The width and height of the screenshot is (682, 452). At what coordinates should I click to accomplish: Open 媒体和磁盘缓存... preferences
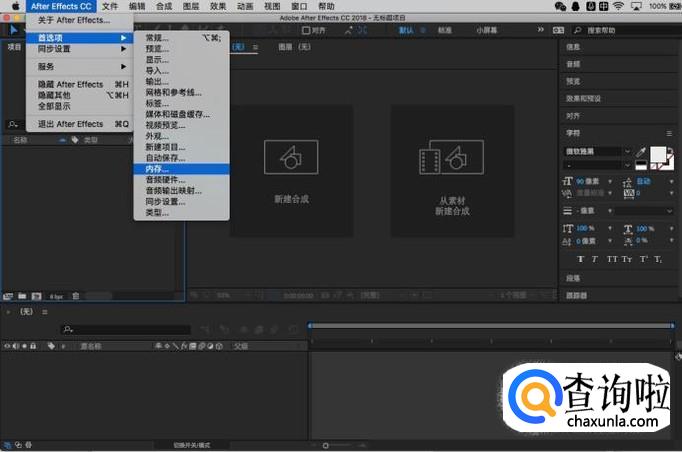[181, 114]
